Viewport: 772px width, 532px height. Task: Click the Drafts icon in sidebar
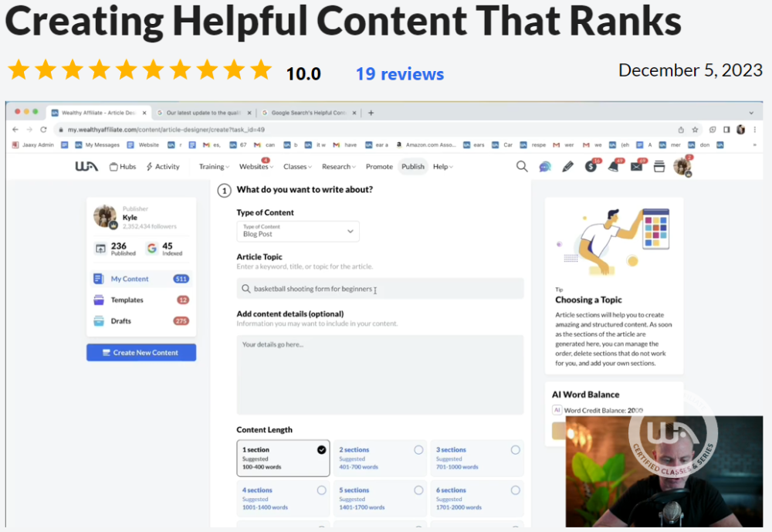point(99,321)
